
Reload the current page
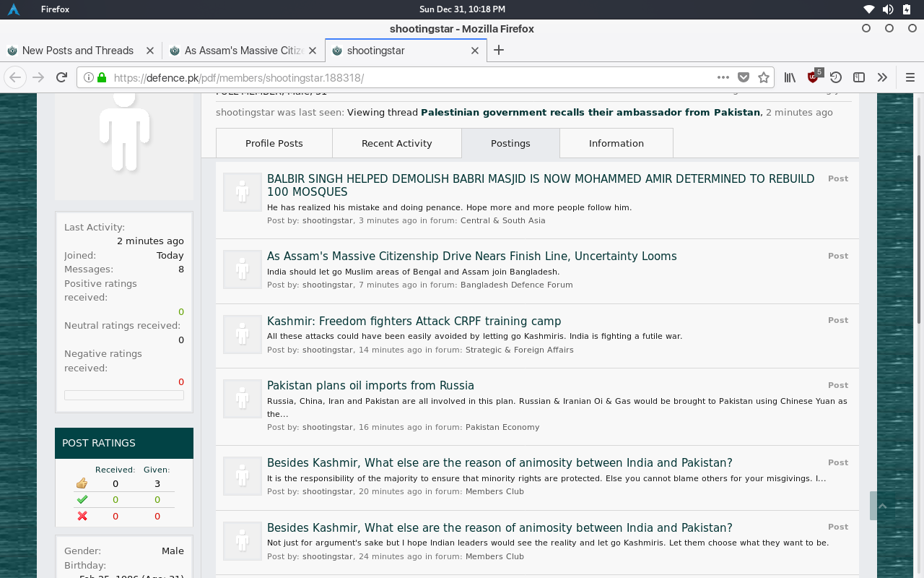[x=62, y=77]
